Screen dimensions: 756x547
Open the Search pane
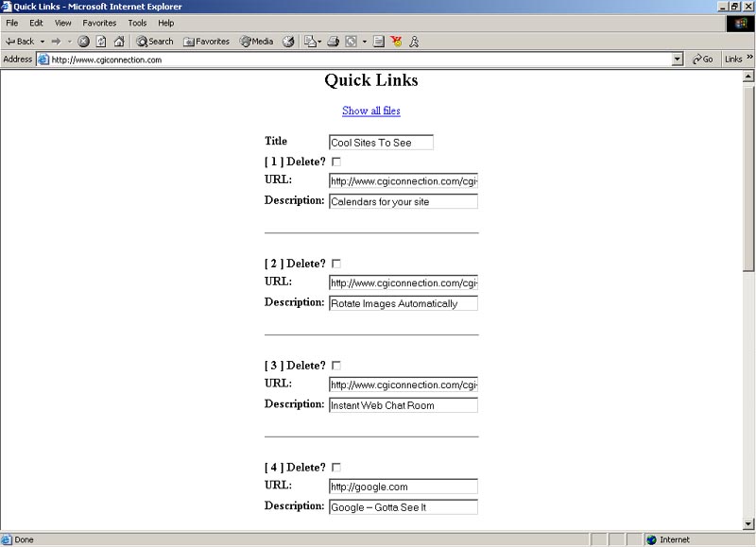click(154, 42)
